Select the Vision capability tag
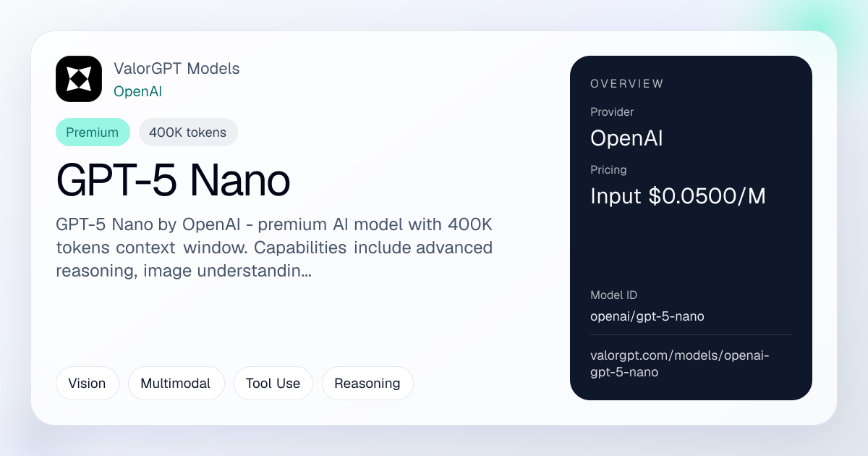 click(x=87, y=384)
